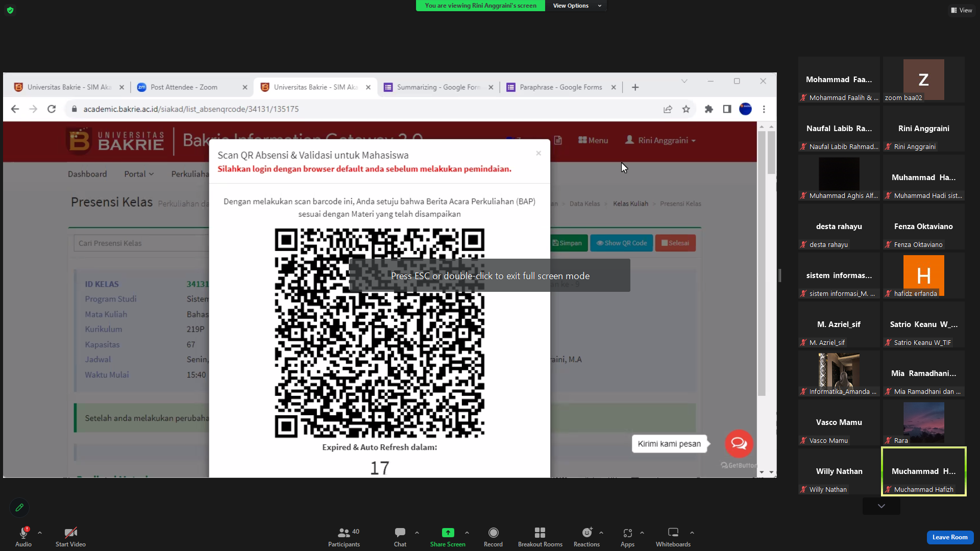Open Zoom Apps
Image resolution: width=980 pixels, height=551 pixels.
[627, 536]
